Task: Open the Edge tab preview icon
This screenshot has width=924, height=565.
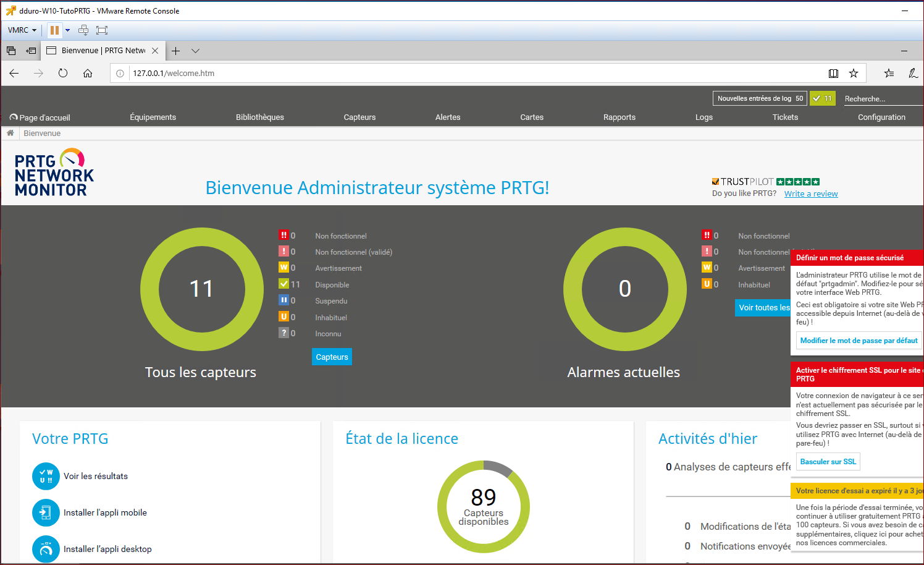Action: click(11, 51)
